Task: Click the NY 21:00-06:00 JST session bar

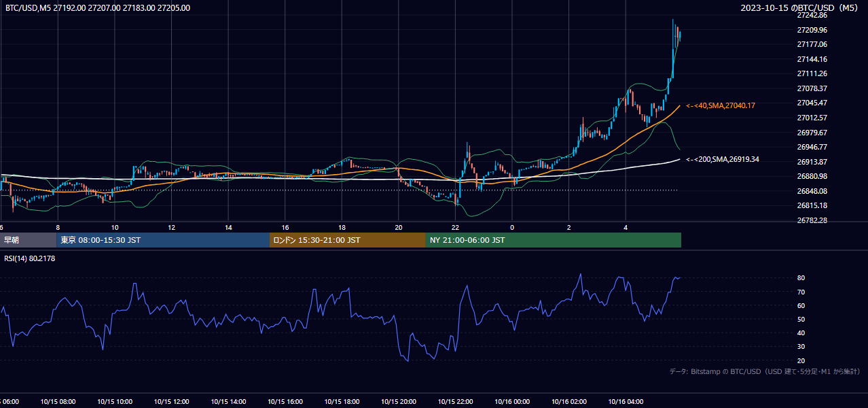Action: point(554,240)
